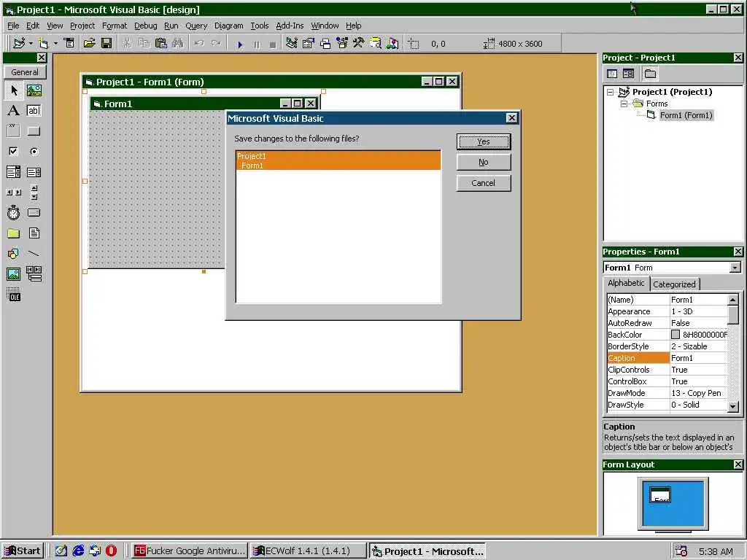The width and height of the screenshot is (747, 560).
Task: Select the Label (A) control in toolbox
Action: (13, 111)
